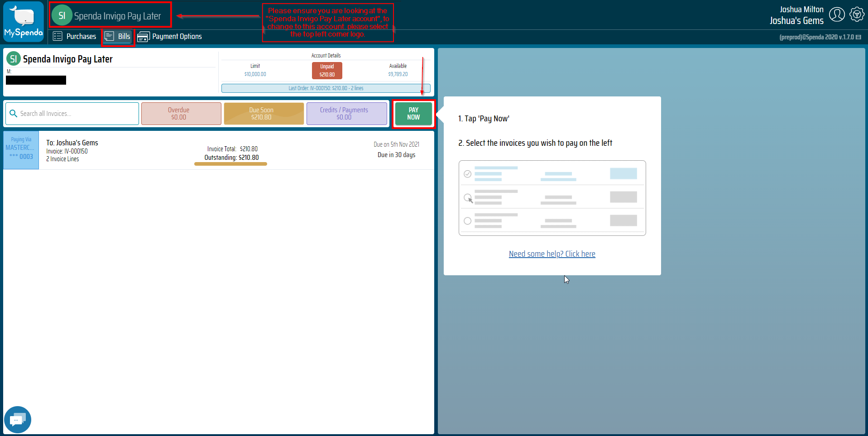The image size is (868, 436).
Task: Click the Due in 30 days text
Action: pyautogui.click(x=397, y=155)
